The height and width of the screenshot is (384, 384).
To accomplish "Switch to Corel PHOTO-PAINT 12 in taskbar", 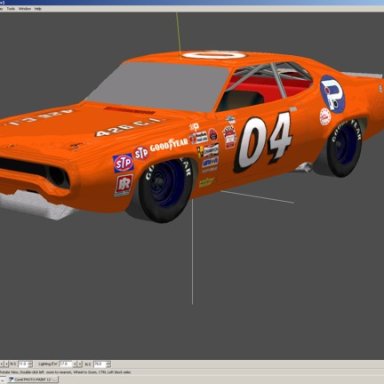I will point(33,379).
